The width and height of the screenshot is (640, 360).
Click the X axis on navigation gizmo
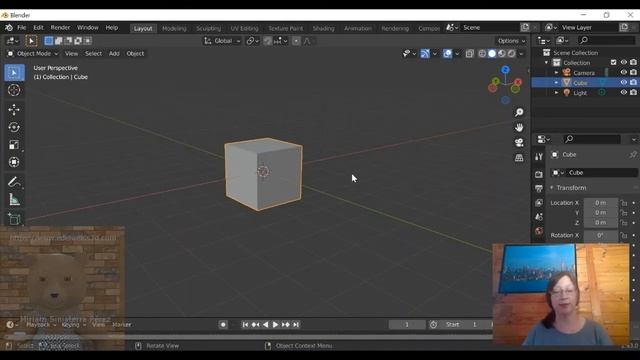[518, 82]
